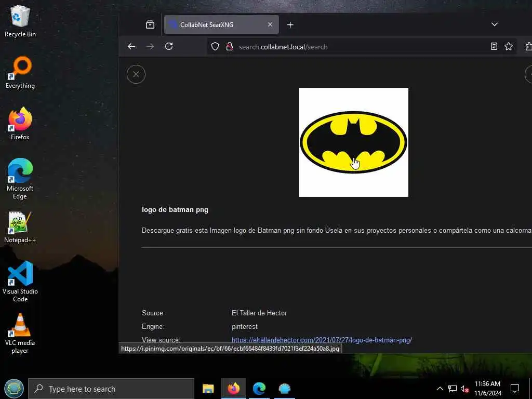Click the address bar URL field
The image size is (532, 399).
pos(362,47)
